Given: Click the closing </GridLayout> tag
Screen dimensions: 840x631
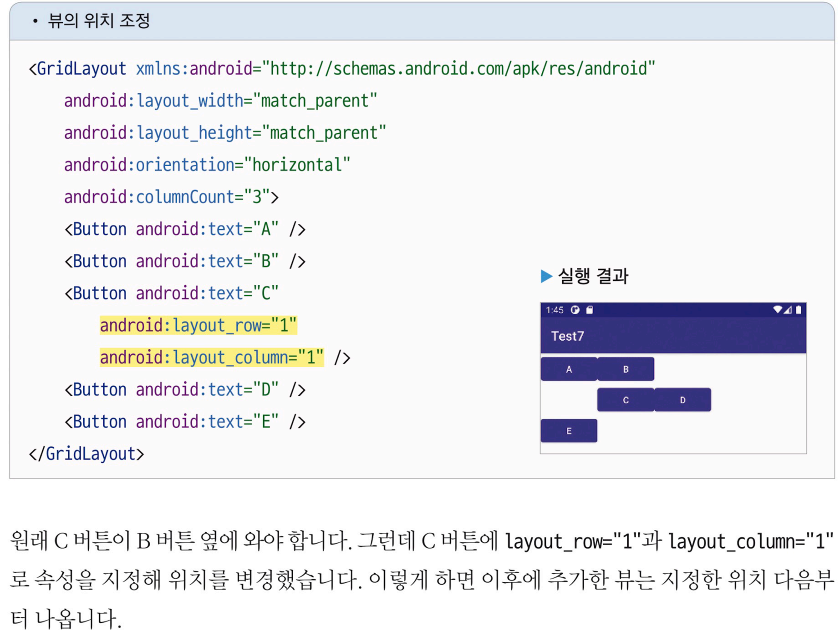Looking at the screenshot, I should pyautogui.click(x=87, y=454).
